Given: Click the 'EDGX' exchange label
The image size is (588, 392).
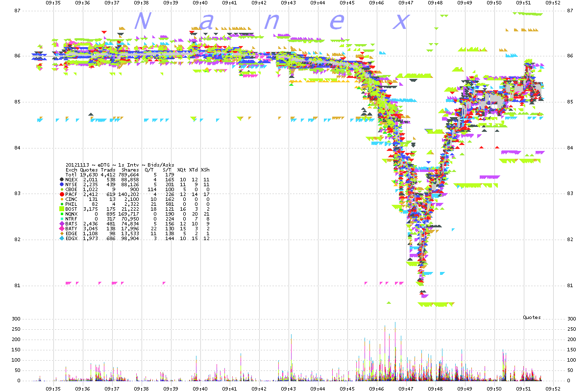Looking at the screenshot, I should 72,239.
